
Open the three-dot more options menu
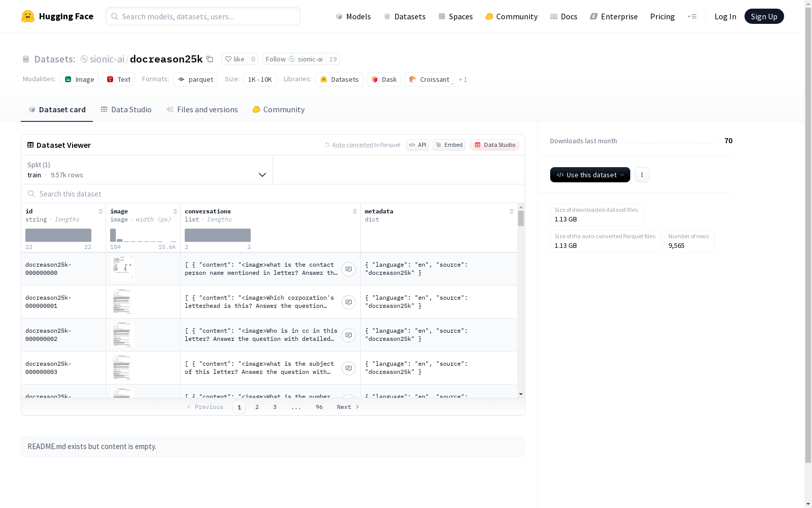(x=642, y=175)
